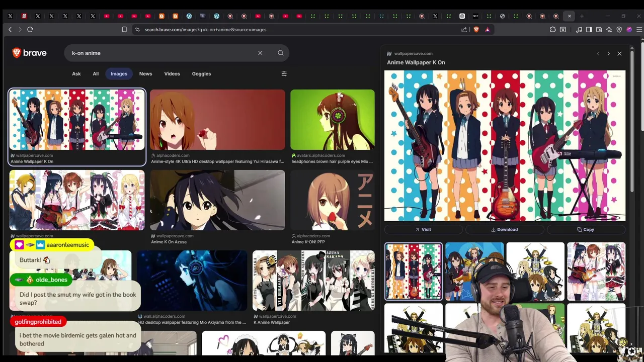Screen dimensions: 644x362
Task: Open a new tab with the plus button
Action: coord(582,16)
